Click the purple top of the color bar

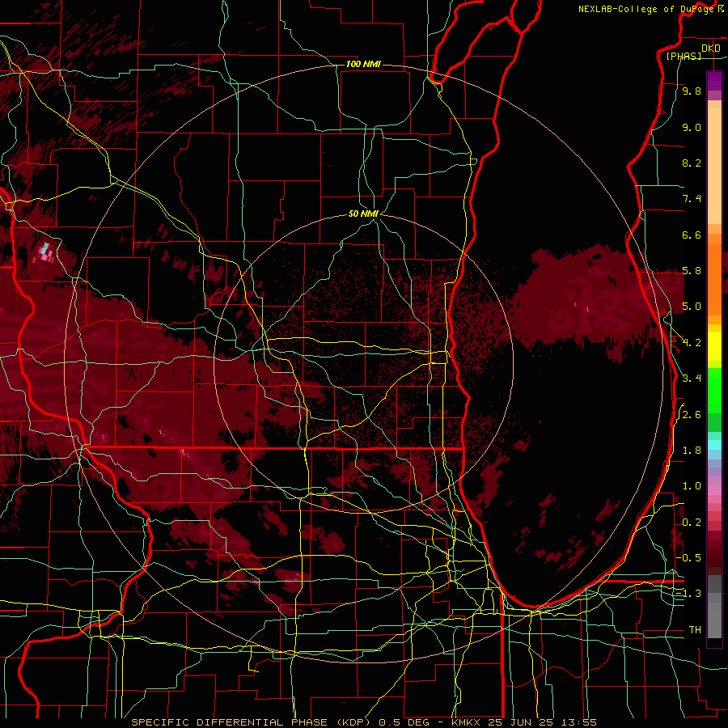tap(714, 81)
